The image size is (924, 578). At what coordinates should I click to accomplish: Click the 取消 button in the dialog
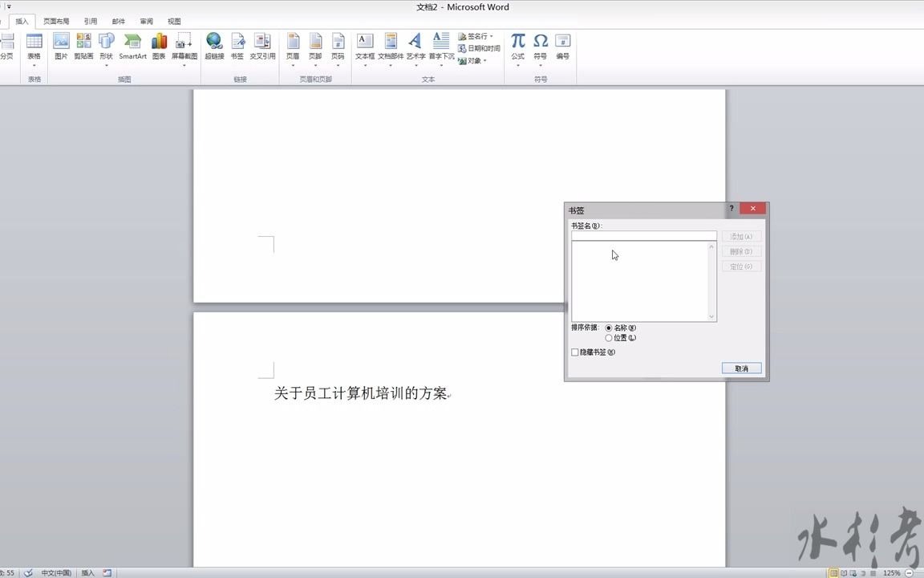tap(740, 368)
